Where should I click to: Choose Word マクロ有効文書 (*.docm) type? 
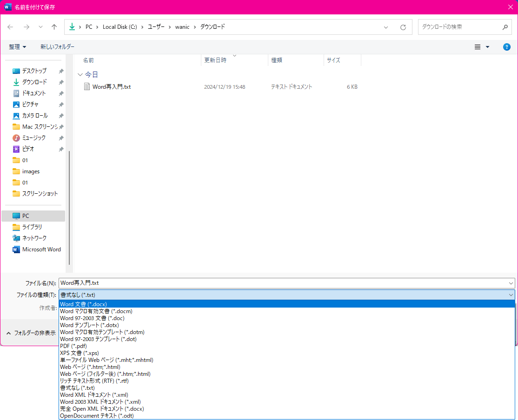[x=287, y=311]
